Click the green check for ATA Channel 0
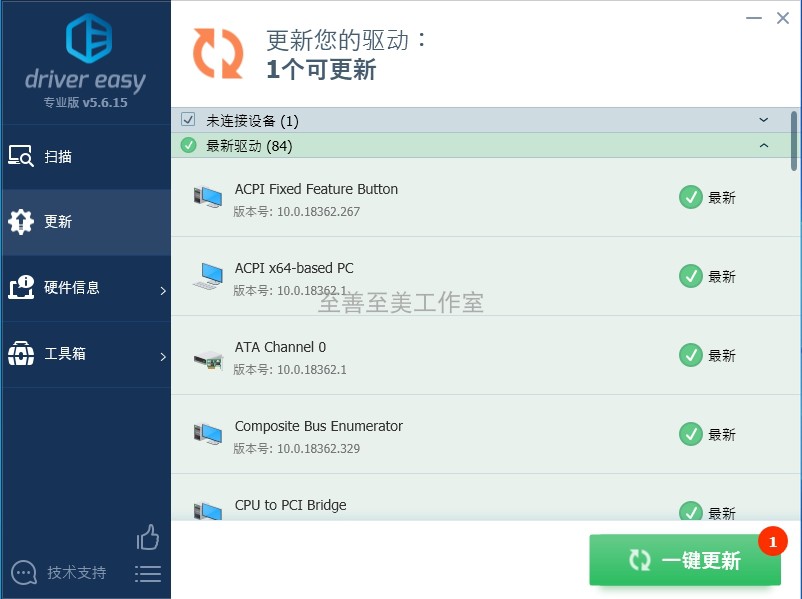The image size is (802, 599). [690, 355]
